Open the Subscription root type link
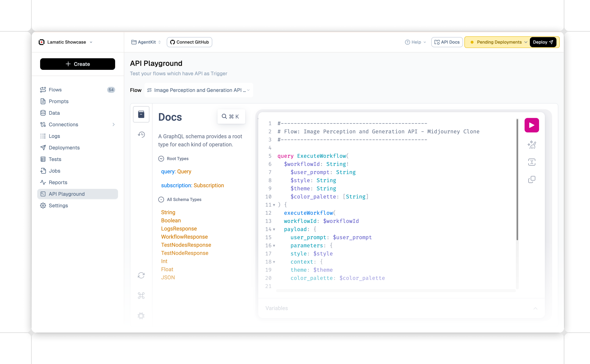The width and height of the screenshot is (590, 364). 208,185
